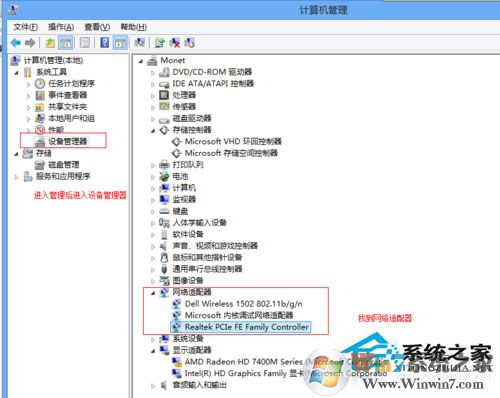500x398 pixels.
Task: Select 计算机 category in device list
Action: click(x=184, y=188)
